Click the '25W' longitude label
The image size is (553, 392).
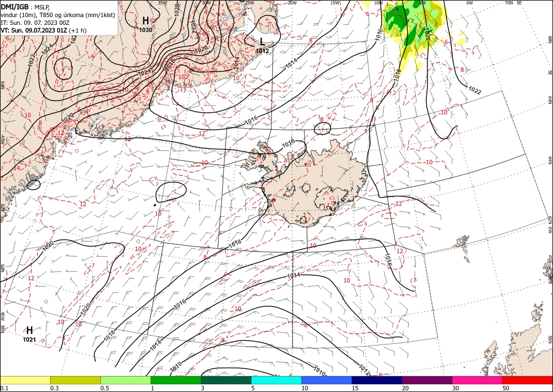pos(249,2)
